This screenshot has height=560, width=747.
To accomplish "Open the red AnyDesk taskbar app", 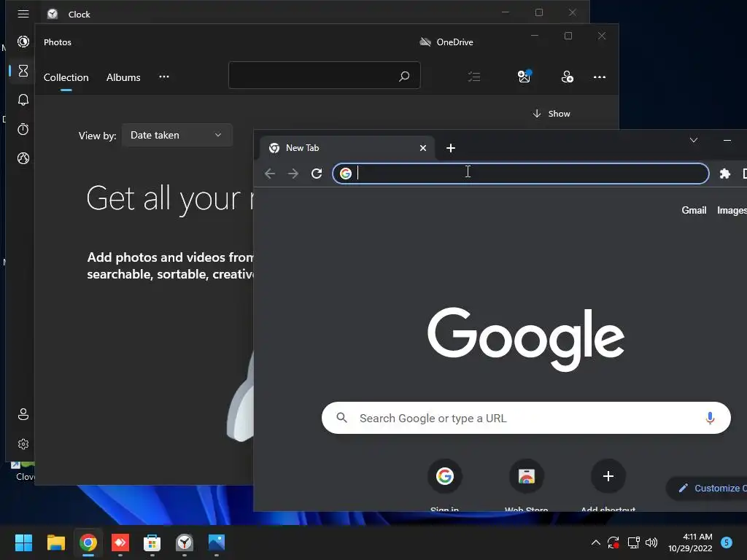I will 120,542.
